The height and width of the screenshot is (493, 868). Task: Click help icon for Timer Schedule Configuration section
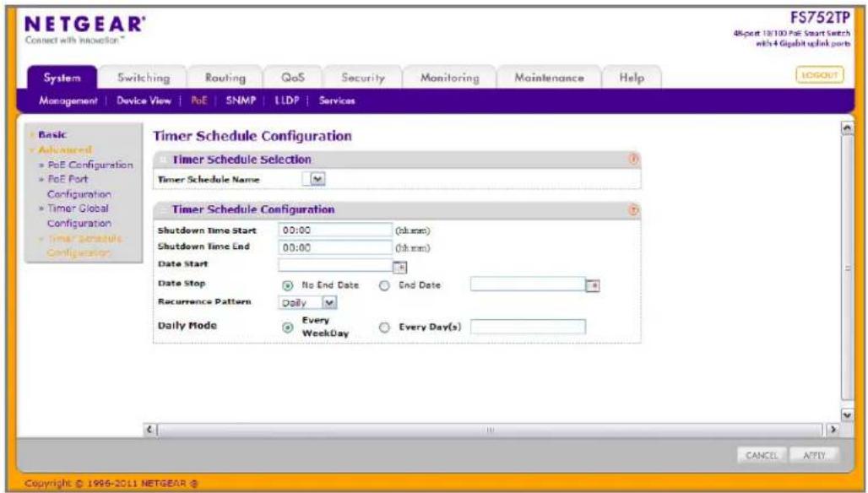634,210
